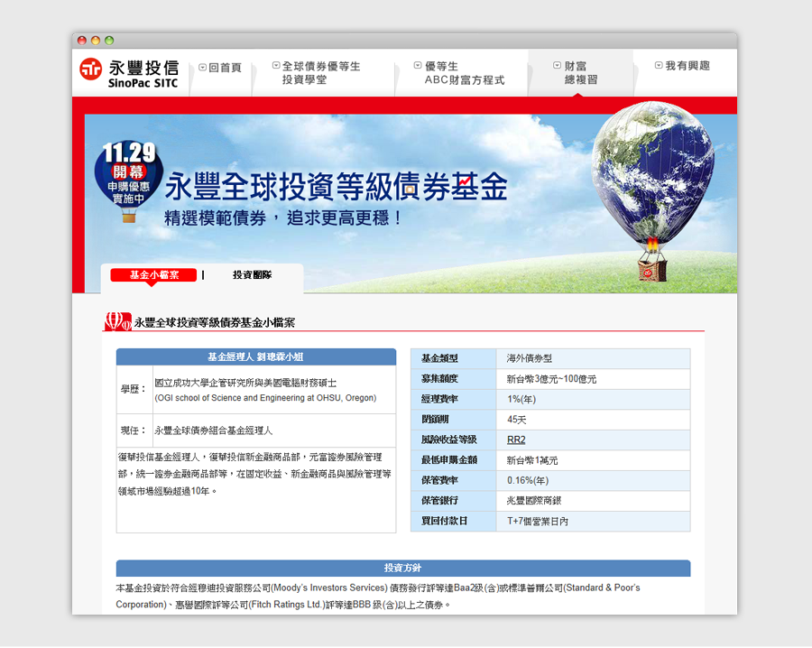Click the green zoom window button
Screen dimensions: 812x648
click(x=109, y=41)
